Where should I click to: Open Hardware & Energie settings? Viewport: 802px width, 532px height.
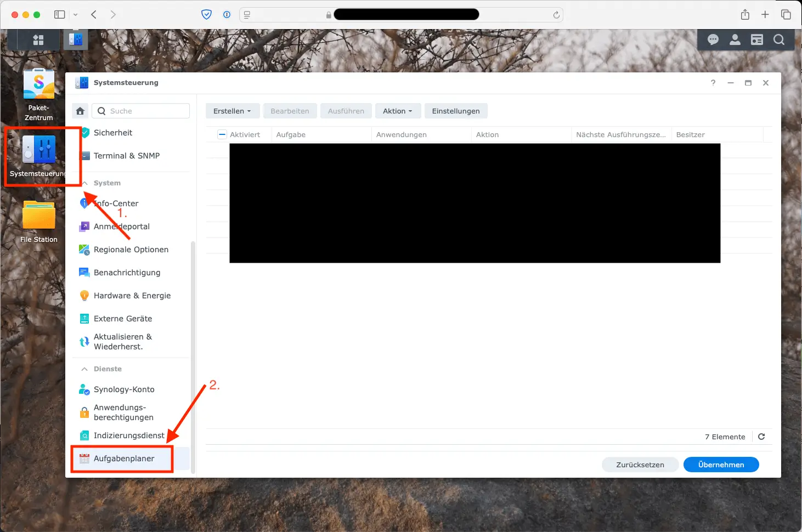coord(132,295)
